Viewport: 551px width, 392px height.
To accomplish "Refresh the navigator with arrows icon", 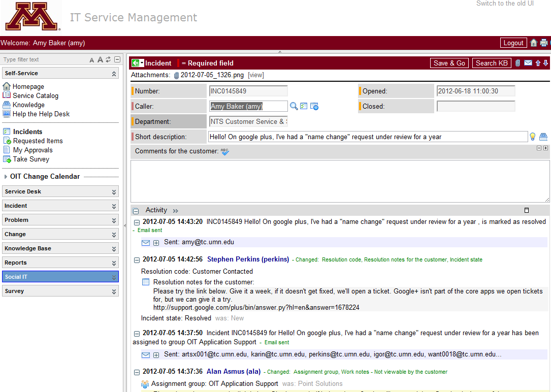I will pos(108,59).
